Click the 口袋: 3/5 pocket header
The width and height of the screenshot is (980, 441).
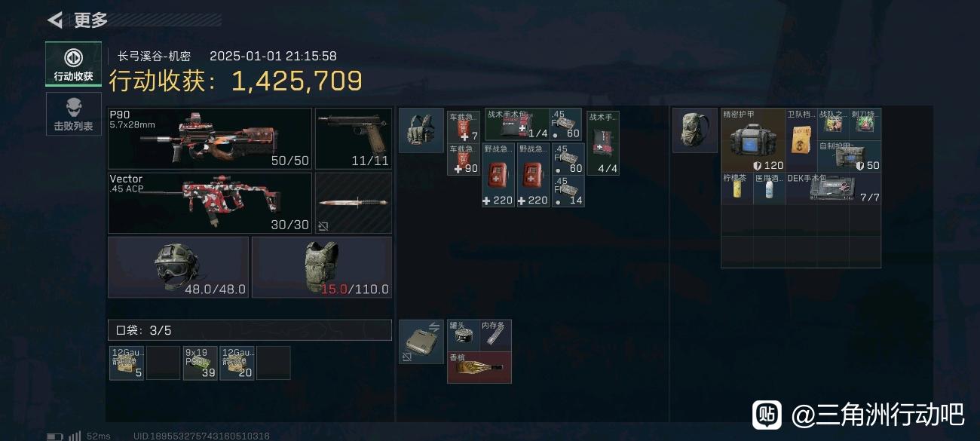coord(250,329)
